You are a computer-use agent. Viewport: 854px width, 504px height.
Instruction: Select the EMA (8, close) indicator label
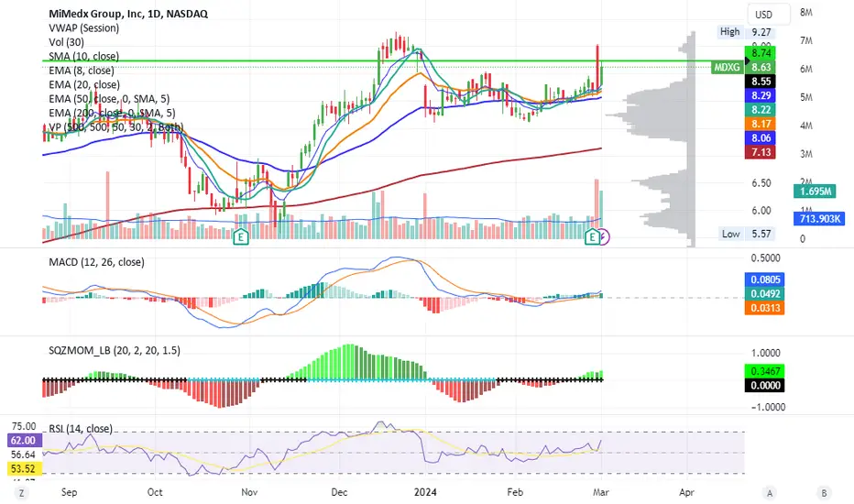coord(82,71)
